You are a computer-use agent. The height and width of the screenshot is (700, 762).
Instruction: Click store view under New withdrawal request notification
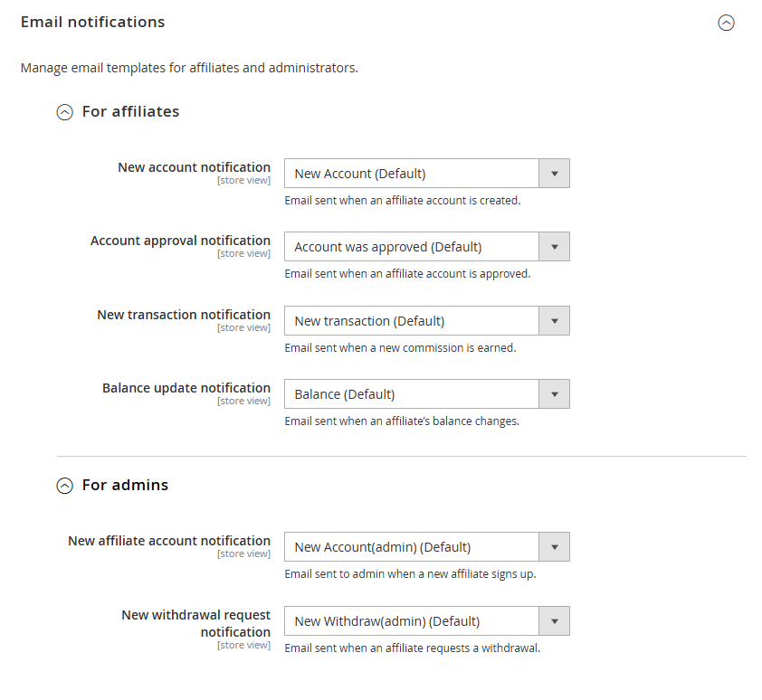[x=243, y=644]
